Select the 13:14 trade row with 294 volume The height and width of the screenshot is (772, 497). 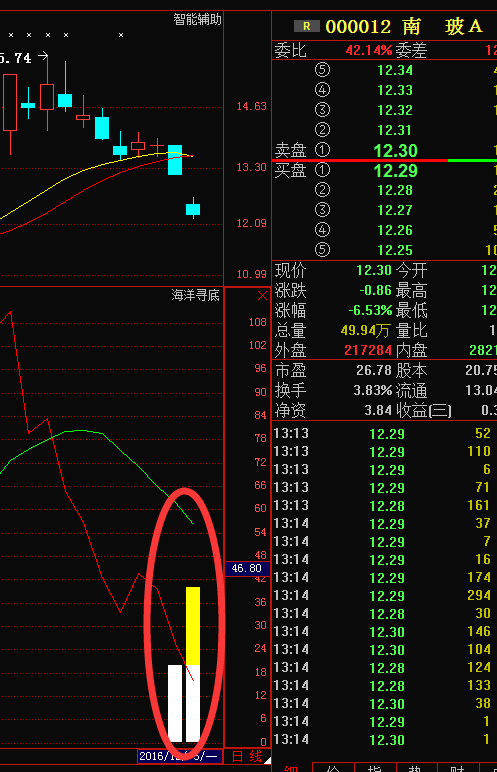[x=384, y=595]
